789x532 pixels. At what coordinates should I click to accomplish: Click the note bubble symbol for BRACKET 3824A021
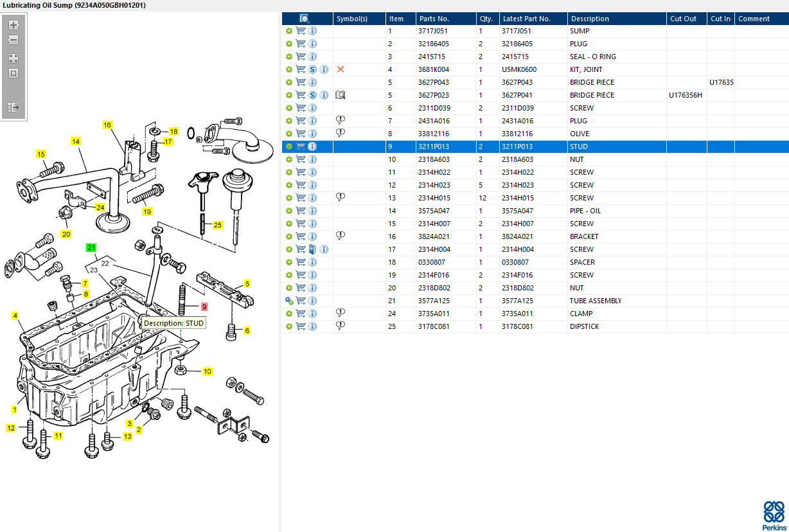pyautogui.click(x=341, y=236)
